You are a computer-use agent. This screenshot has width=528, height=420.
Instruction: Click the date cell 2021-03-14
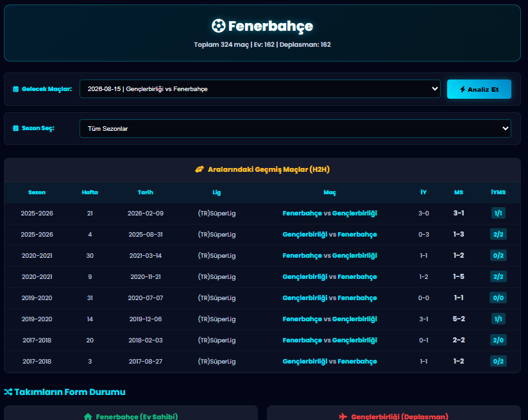coord(146,256)
